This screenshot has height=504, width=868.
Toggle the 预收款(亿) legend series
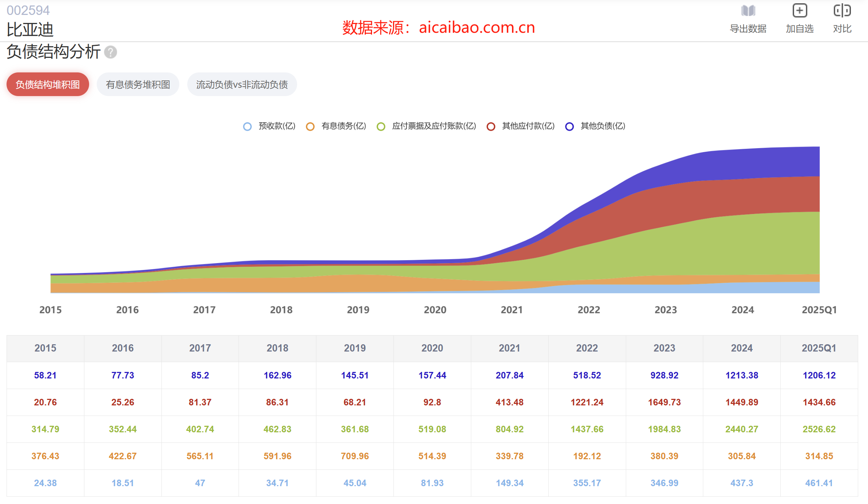coord(269,126)
